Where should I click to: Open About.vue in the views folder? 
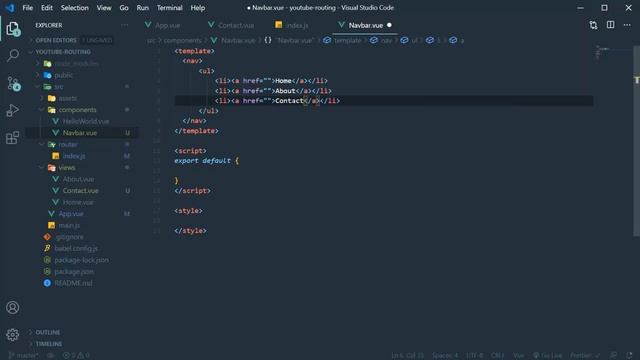[78, 179]
